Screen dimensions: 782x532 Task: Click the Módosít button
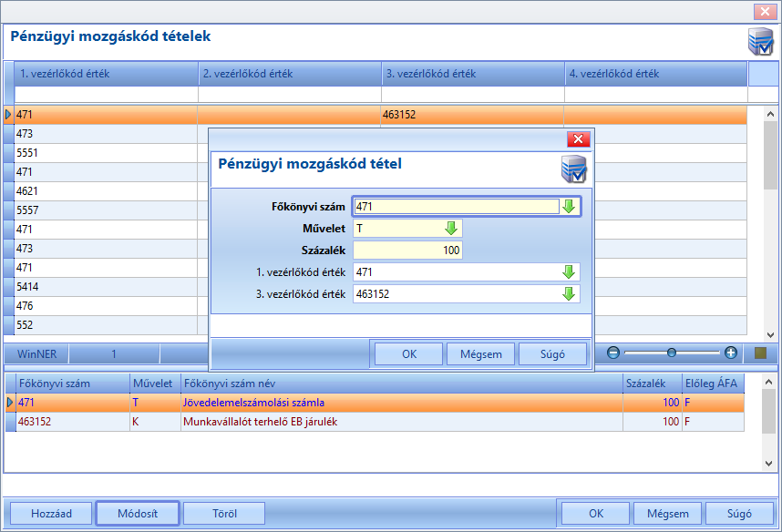click(x=138, y=514)
